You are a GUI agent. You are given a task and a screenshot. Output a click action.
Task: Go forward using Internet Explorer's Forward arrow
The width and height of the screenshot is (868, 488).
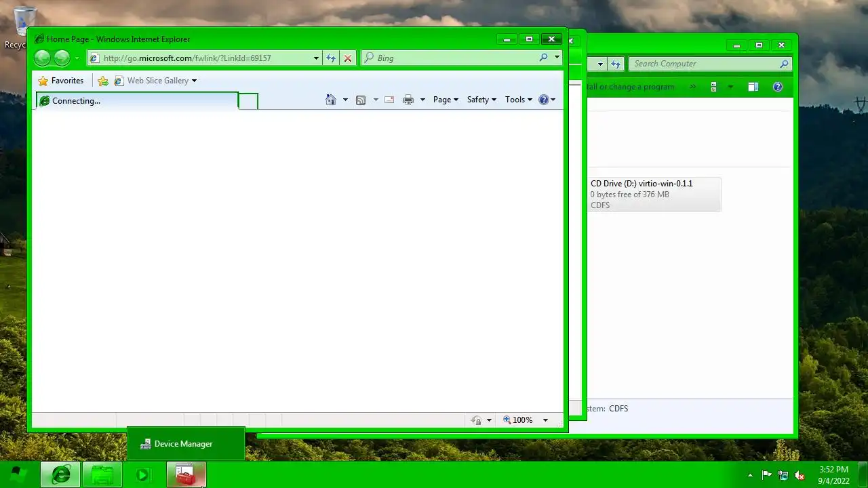[x=62, y=58]
